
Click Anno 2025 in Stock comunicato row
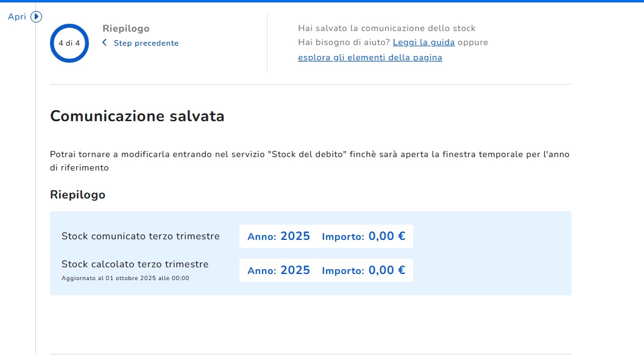click(x=278, y=236)
